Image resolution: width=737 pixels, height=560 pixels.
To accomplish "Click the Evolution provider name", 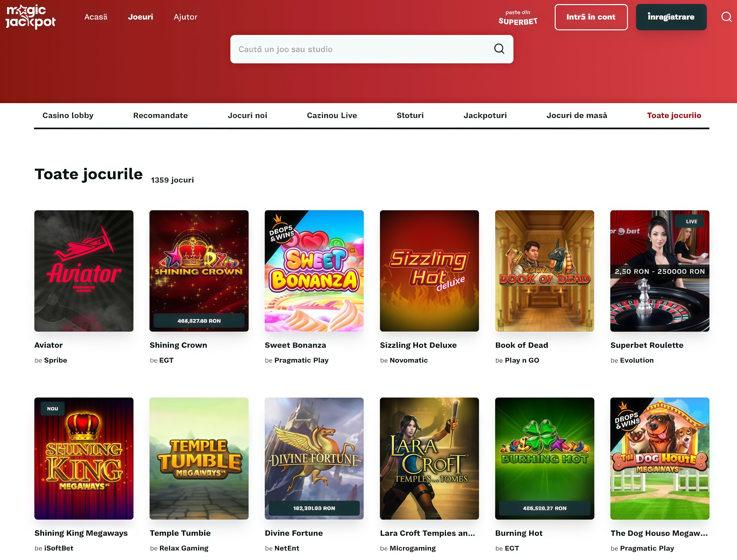I will pyautogui.click(x=637, y=360).
